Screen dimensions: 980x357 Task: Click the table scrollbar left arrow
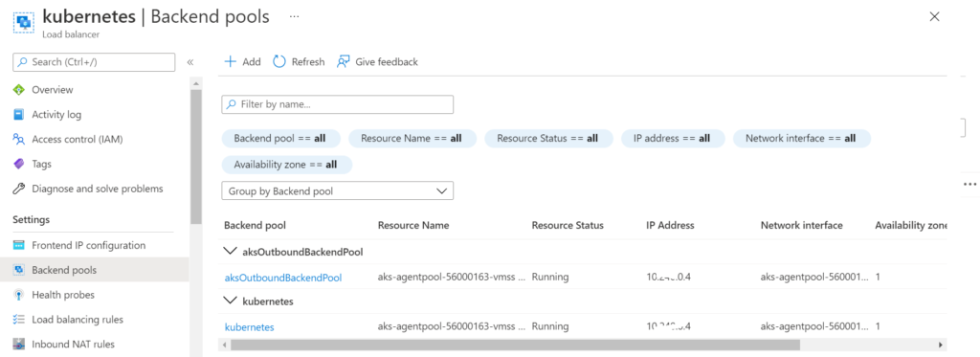224,345
